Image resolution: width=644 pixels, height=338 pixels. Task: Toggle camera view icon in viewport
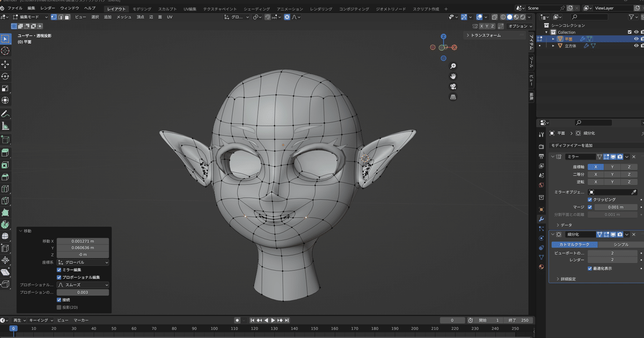point(453,86)
